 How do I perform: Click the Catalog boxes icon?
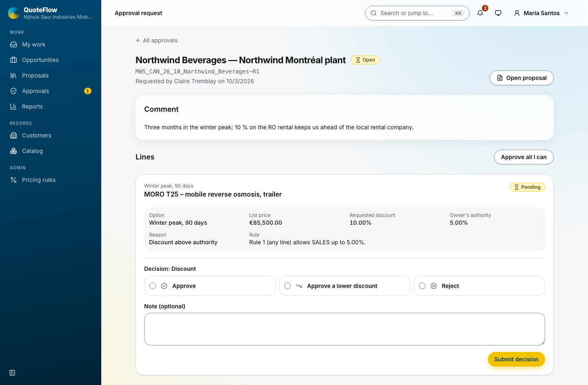click(13, 151)
